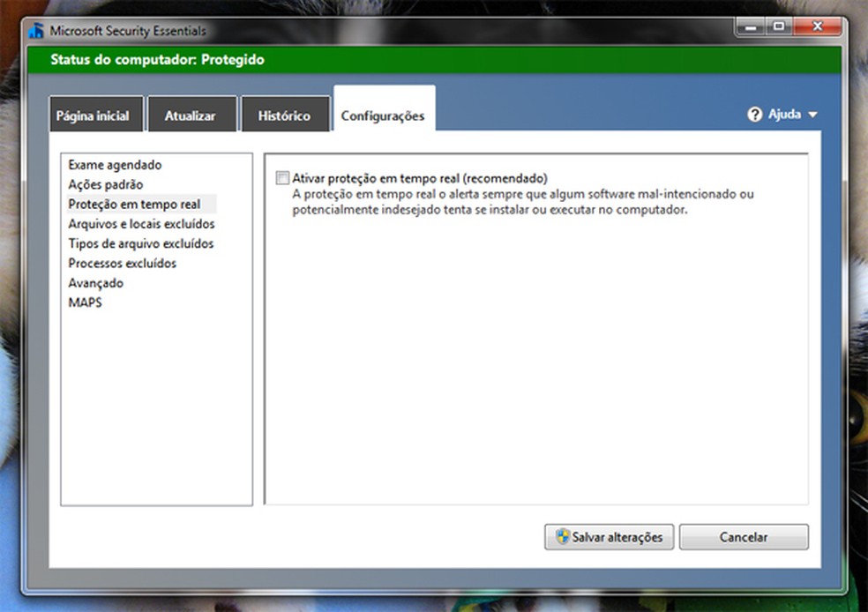Select Tipos de arquivo excluídos
Screen dimensions: 868x612
140,243
